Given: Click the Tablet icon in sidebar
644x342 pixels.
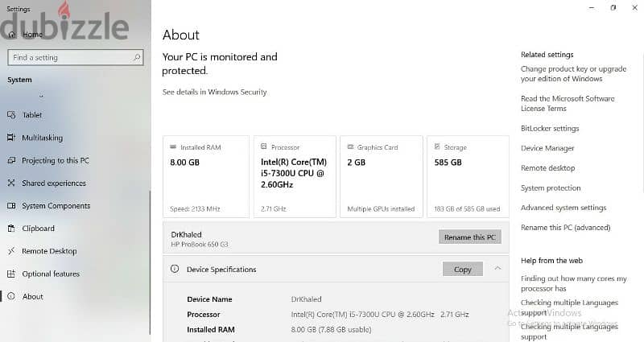Looking at the screenshot, I should click(x=11, y=115).
